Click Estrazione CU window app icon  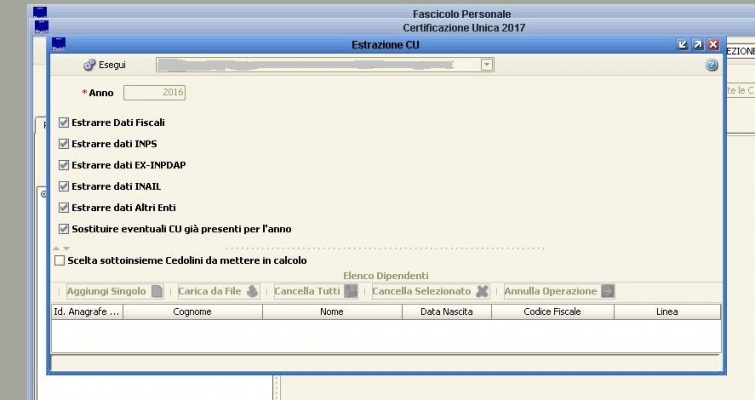59,44
